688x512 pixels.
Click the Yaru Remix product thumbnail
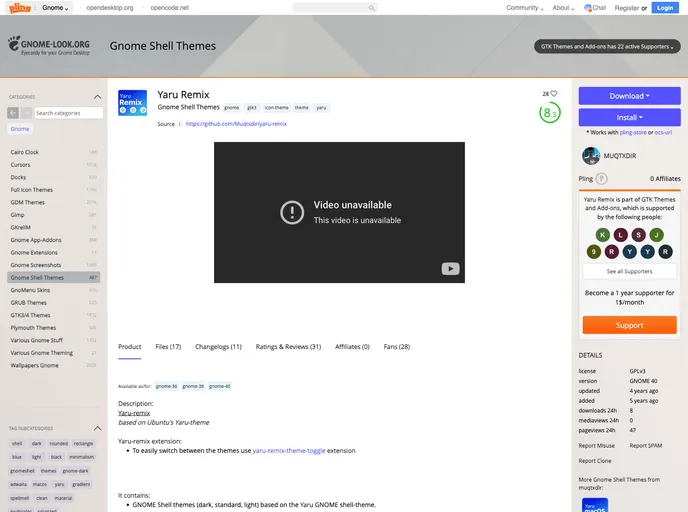tap(133, 103)
